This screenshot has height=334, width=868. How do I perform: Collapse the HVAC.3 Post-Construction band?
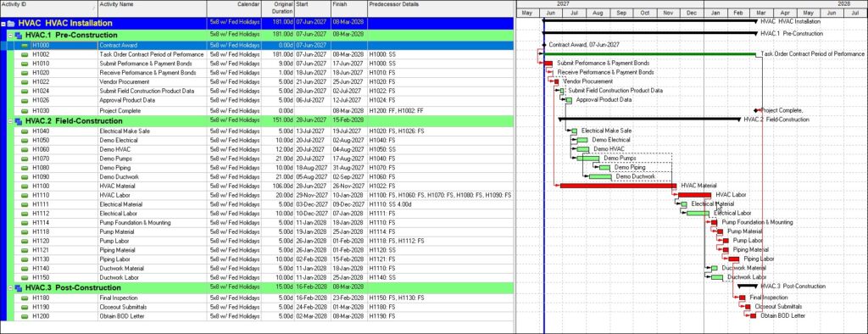[x=10, y=288]
